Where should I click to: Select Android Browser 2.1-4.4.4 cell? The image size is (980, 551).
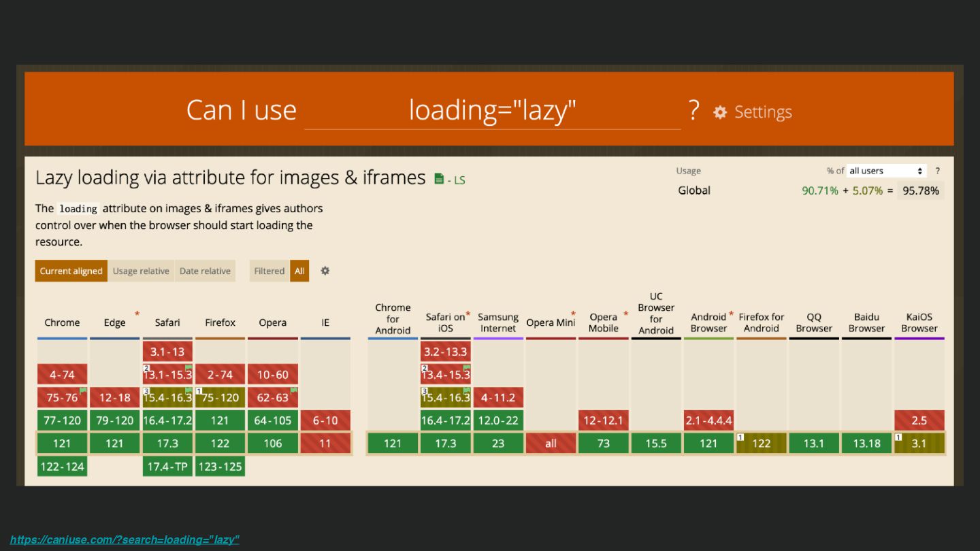click(x=708, y=420)
